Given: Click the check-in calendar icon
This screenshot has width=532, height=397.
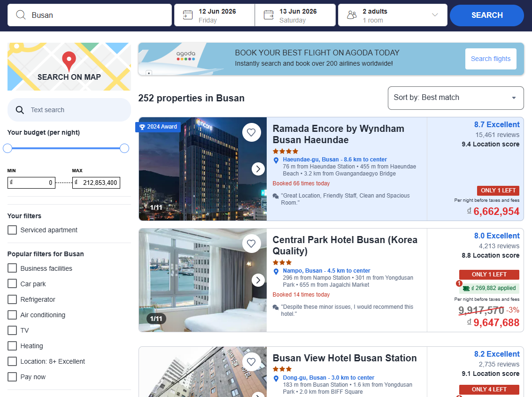Looking at the screenshot, I should pos(188,15).
